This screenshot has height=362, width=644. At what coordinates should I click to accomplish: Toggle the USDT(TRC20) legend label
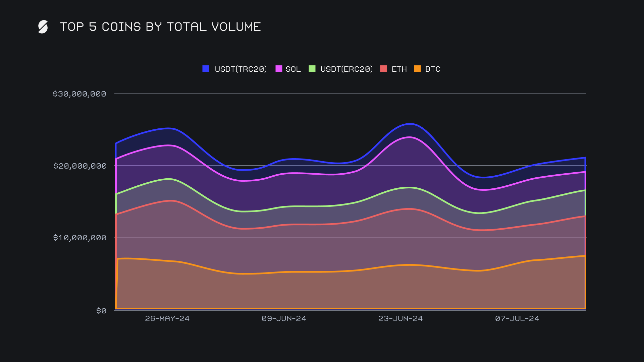(x=240, y=69)
